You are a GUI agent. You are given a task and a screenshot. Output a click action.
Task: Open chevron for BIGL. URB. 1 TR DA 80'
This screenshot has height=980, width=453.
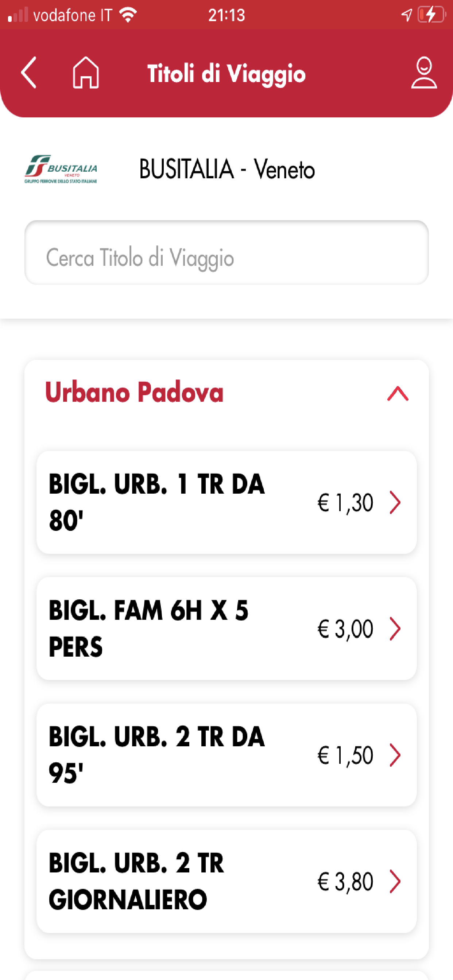tap(395, 502)
